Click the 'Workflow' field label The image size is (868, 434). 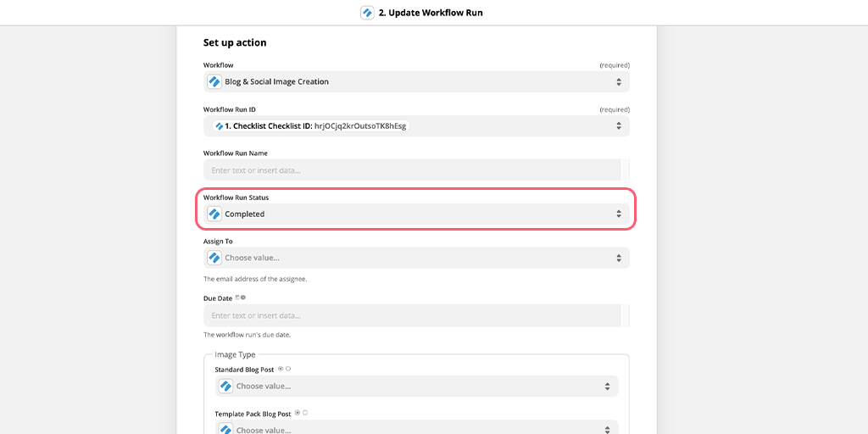[218, 65]
